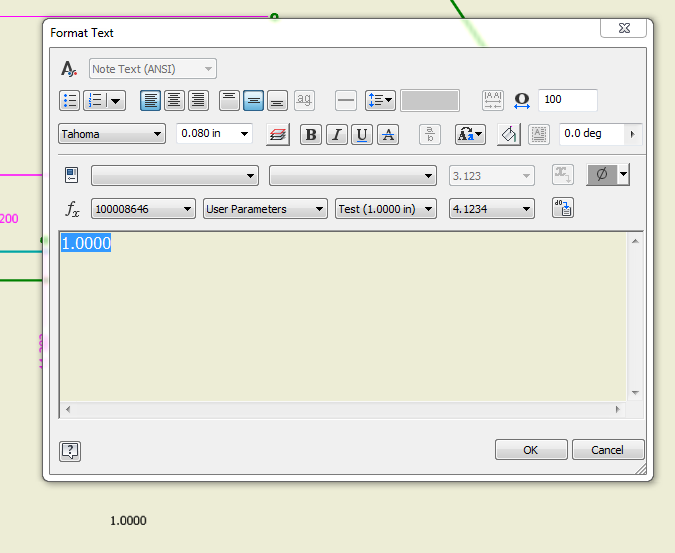Image resolution: width=675 pixels, height=553 pixels.
Task: Click the horizontal scrollbar left arrow
Action: pyautogui.click(x=68, y=409)
